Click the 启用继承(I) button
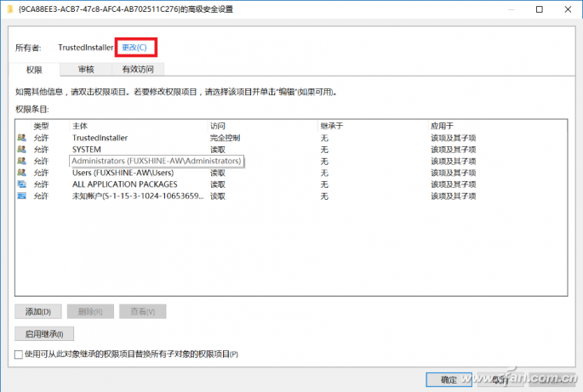The image size is (583, 392). pos(44,333)
